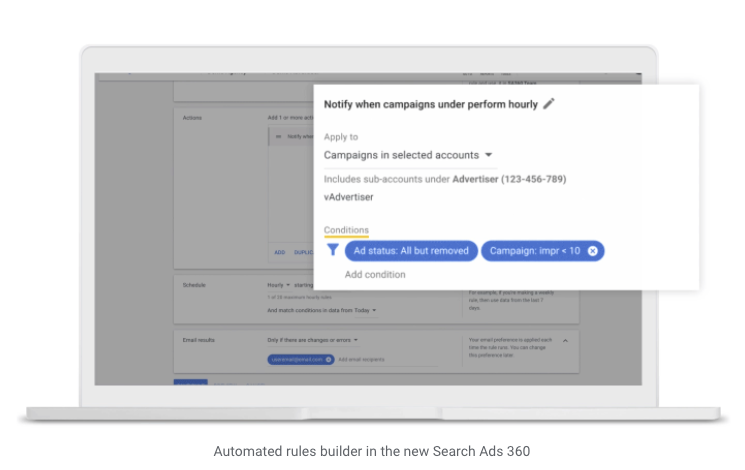Remove the user email recipient chip
This screenshot has width=745, height=470.
point(328,358)
